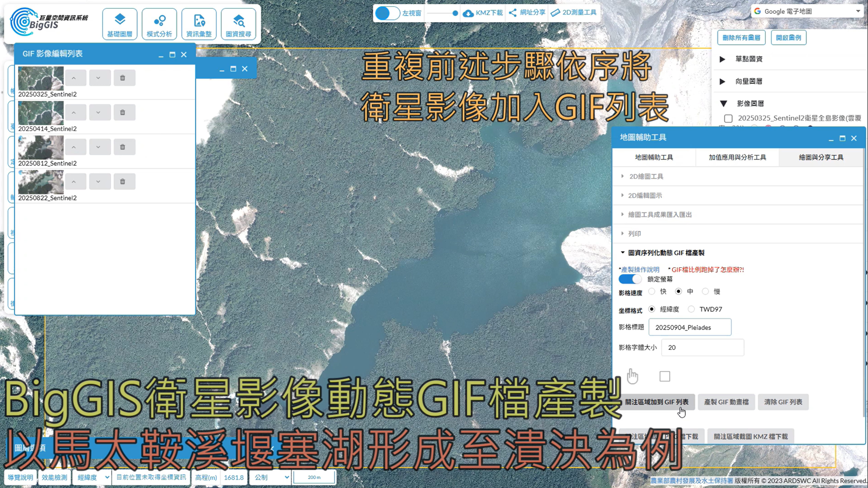The height and width of the screenshot is (488, 868).
Task: Select the hand pan tool icon
Action: point(633,376)
